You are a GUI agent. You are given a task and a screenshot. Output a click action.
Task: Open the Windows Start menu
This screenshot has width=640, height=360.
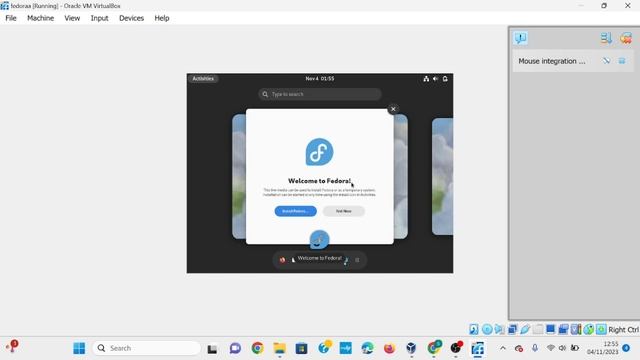tap(79, 348)
